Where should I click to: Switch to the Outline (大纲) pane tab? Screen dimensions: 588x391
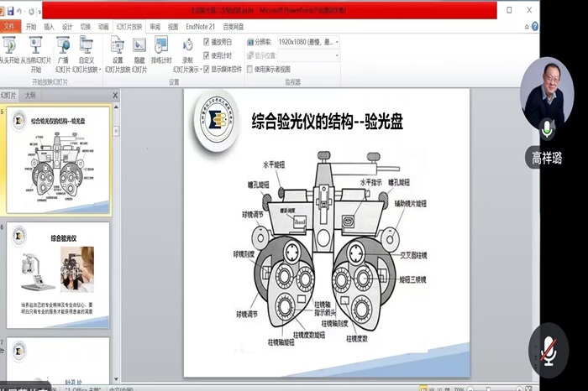point(30,96)
